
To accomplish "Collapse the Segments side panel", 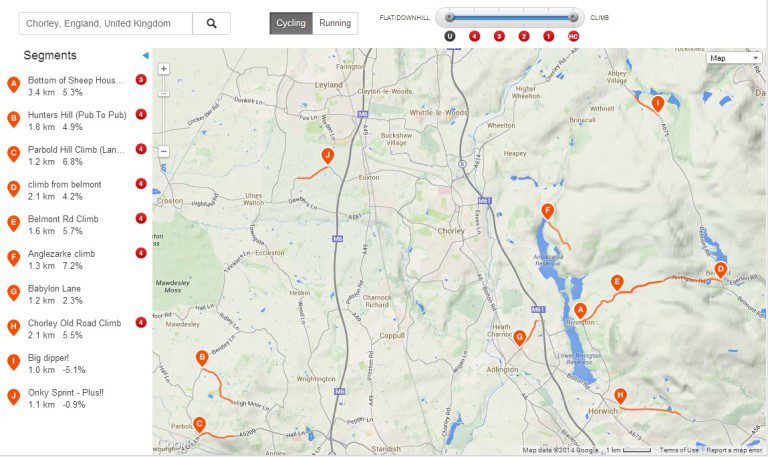I will tap(145, 56).
